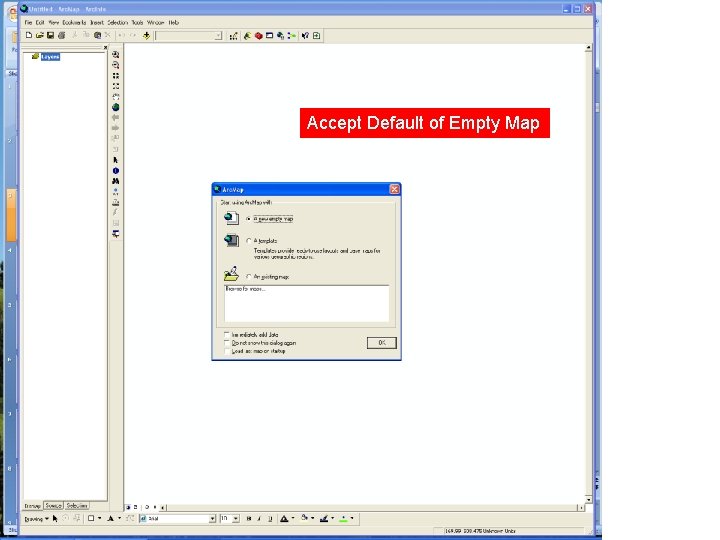Open the File menu

point(28,22)
